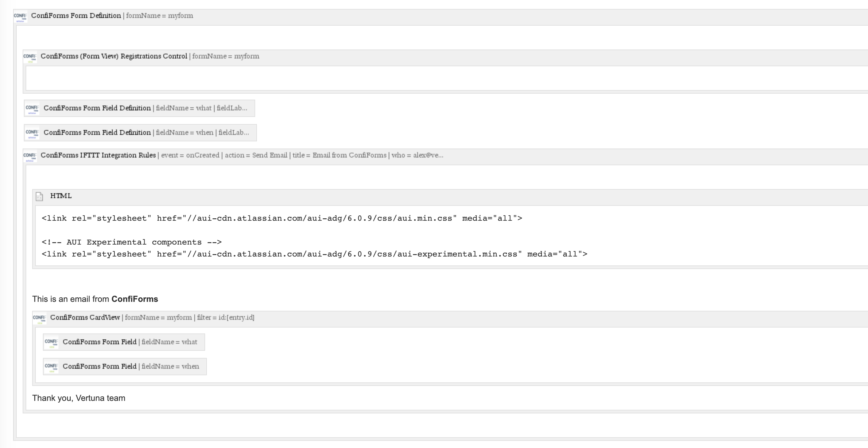Select the ConfiForms CardView header title
868x448 pixels.
click(x=85, y=318)
